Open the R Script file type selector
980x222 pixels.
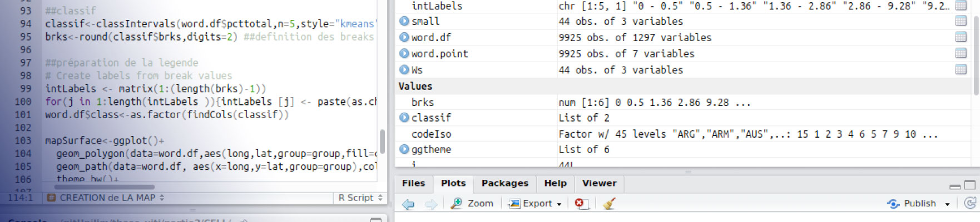pos(360,198)
